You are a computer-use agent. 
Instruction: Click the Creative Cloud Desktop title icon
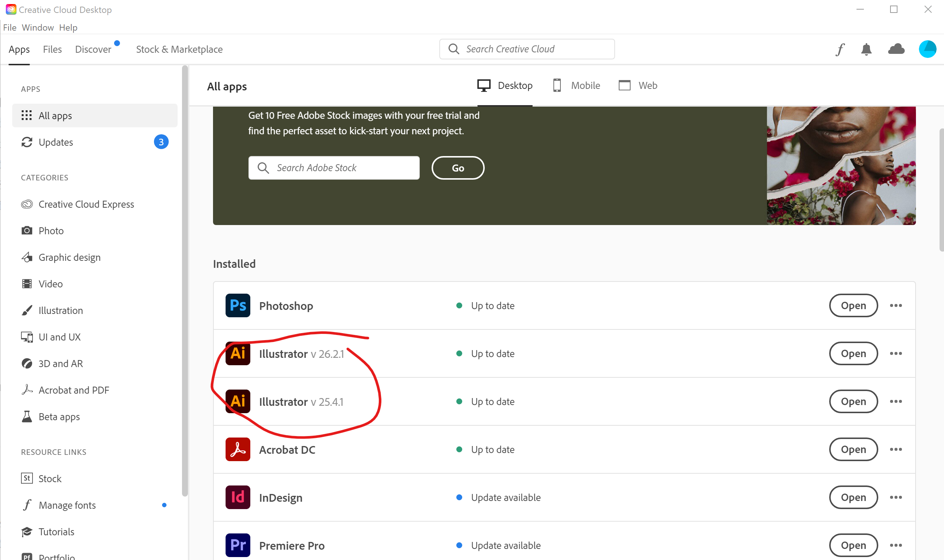pos(11,10)
